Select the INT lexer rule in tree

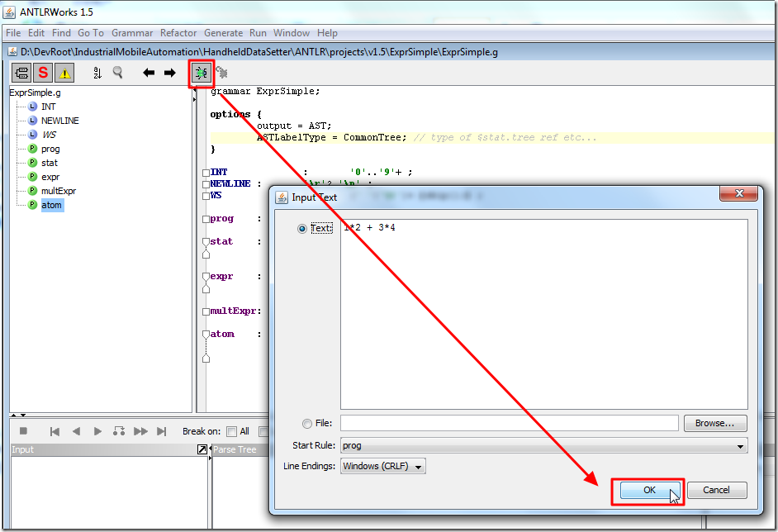[48, 107]
